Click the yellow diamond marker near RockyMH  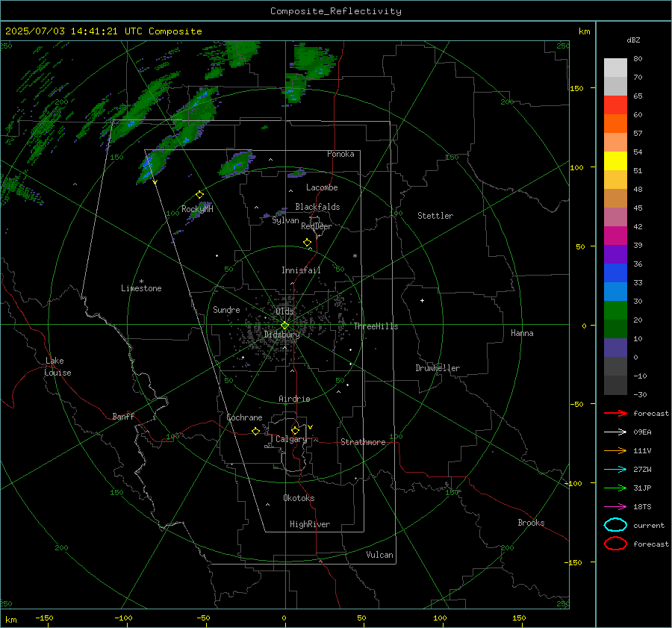tap(199, 195)
